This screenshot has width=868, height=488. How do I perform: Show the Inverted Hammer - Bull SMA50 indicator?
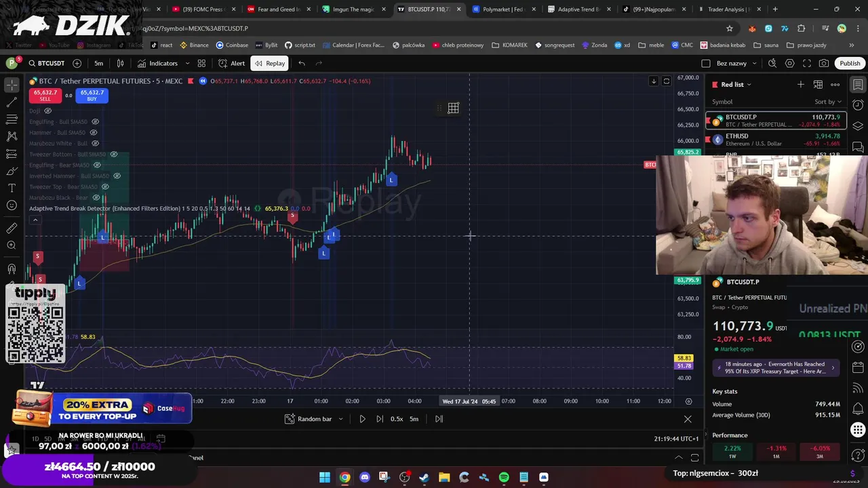coord(117,176)
